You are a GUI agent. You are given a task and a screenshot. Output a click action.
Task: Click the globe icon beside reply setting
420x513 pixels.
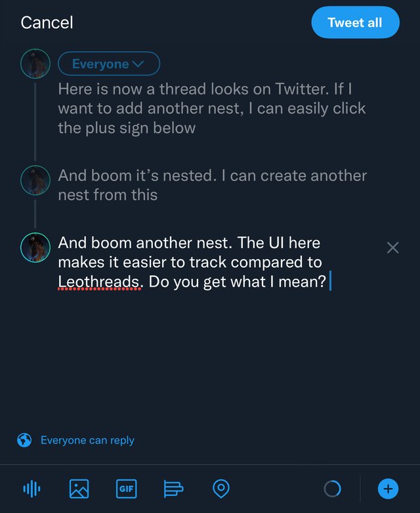pyautogui.click(x=24, y=440)
